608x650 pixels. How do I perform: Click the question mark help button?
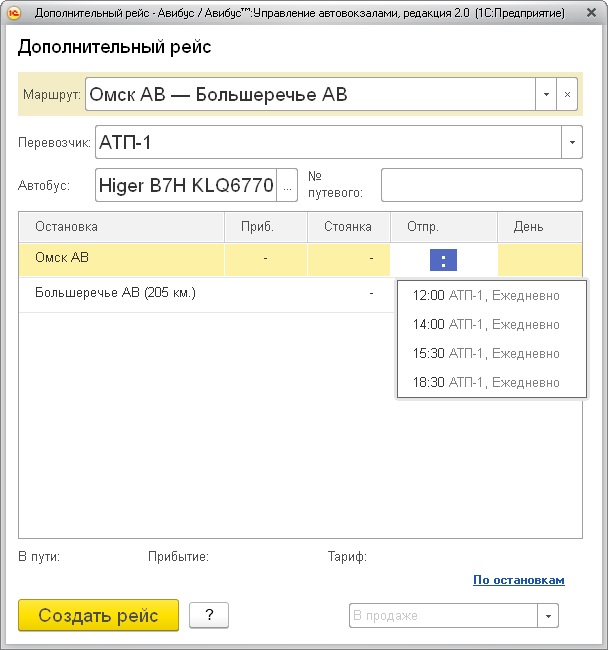tap(209, 615)
